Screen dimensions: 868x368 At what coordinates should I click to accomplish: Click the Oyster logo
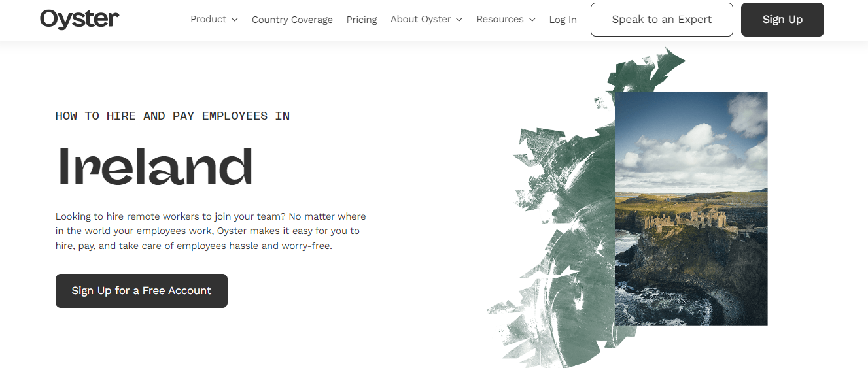pyautogui.click(x=79, y=19)
